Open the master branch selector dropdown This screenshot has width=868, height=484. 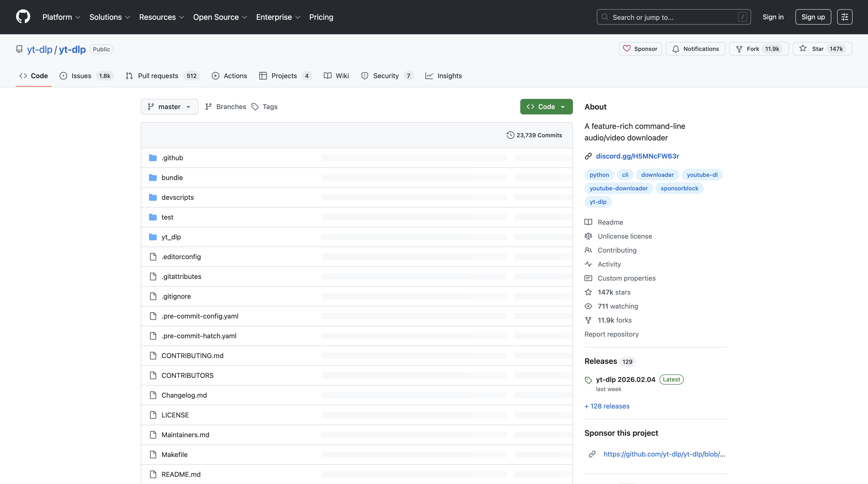[169, 107]
